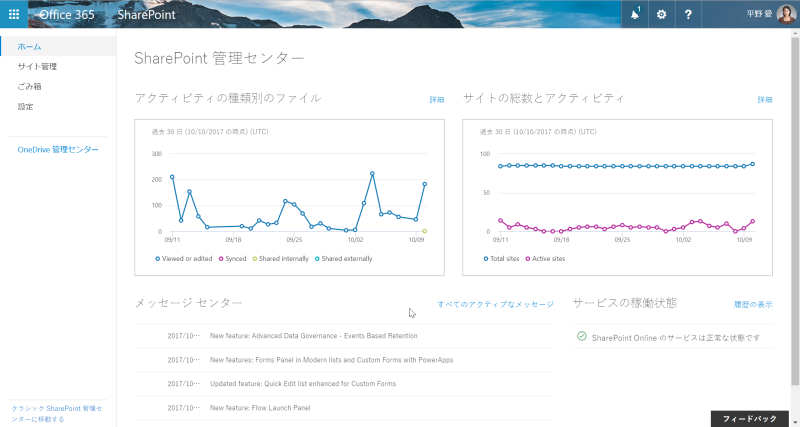Click the 10/09 peak point in files chart
This screenshot has width=800, height=427.
(x=424, y=184)
